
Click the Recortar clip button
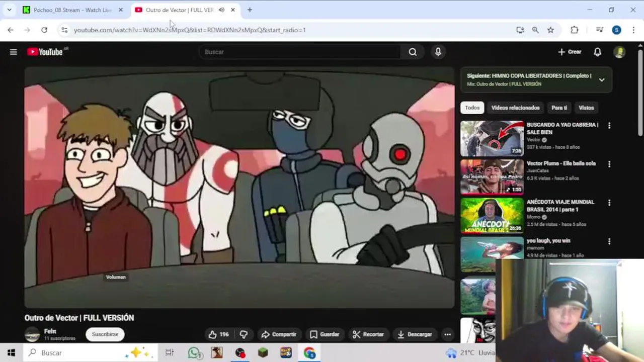click(368, 334)
